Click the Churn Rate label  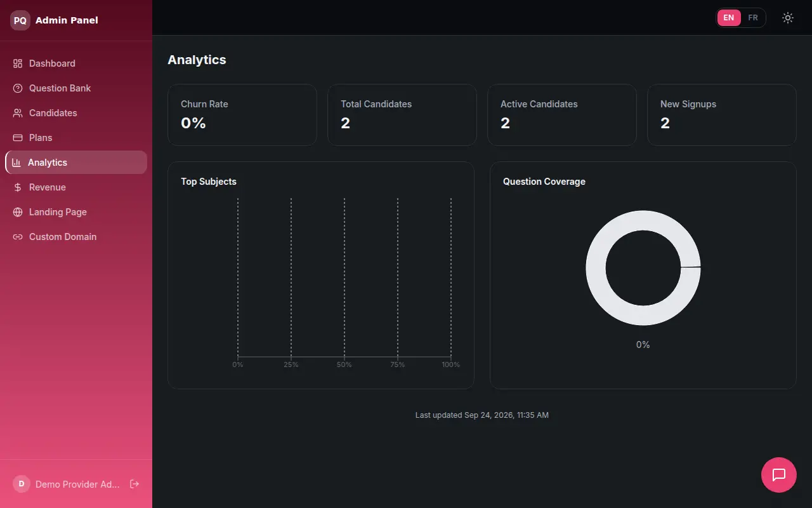[204, 104]
